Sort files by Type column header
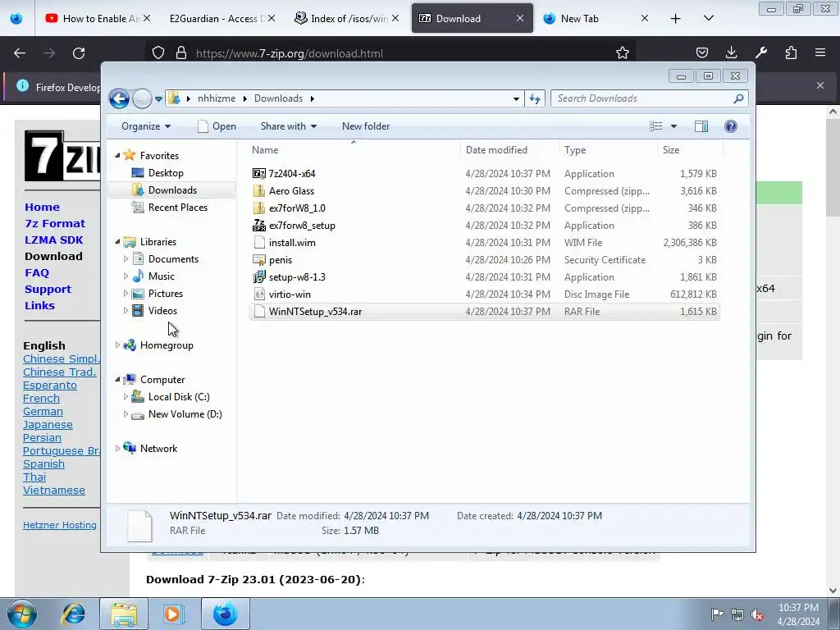The image size is (840, 630). tap(608, 150)
